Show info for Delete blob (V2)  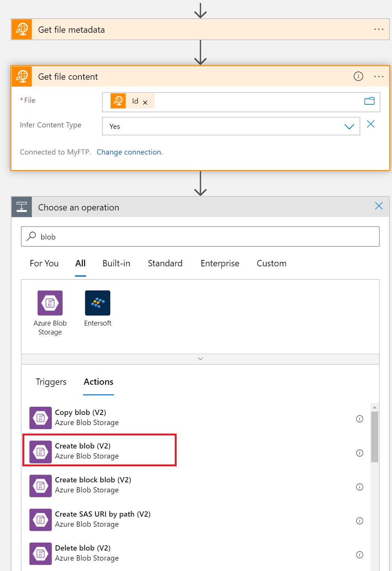359,555
